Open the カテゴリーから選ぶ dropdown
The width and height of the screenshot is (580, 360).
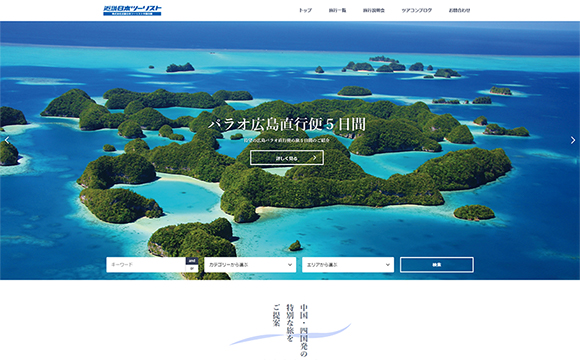250,265
